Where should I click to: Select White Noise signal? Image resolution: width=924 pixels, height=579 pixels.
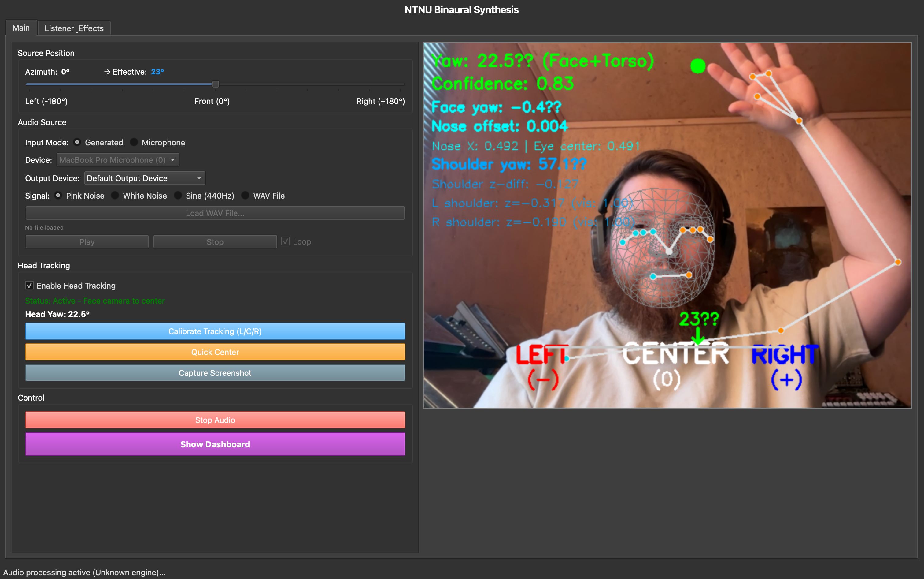pyautogui.click(x=115, y=195)
